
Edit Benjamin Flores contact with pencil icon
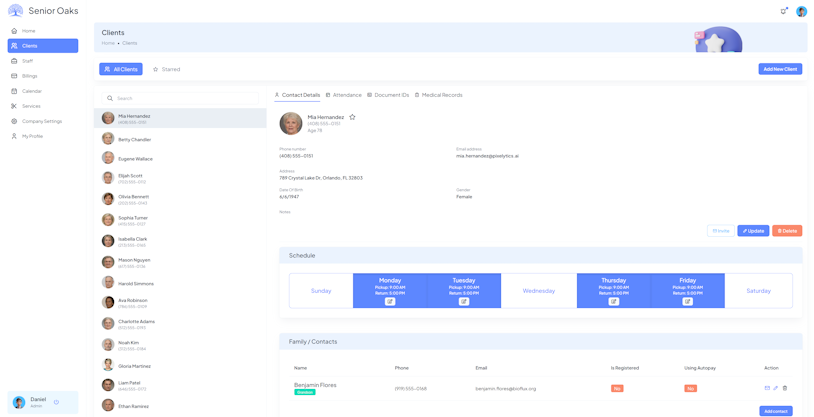(776, 388)
